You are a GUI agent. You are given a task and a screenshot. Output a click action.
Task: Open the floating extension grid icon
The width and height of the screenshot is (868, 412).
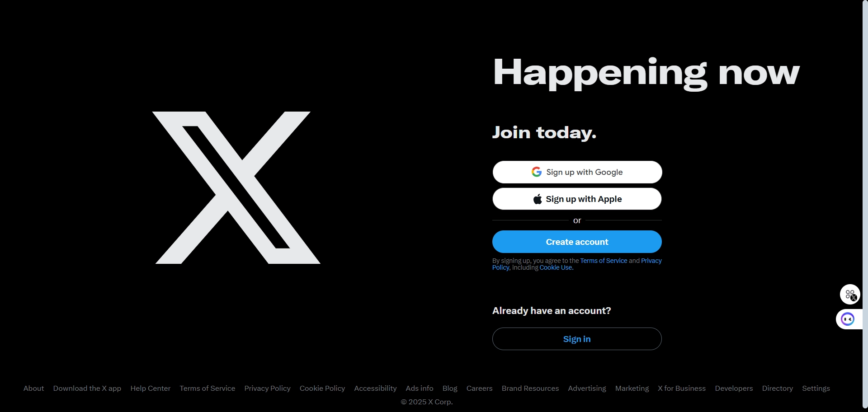[x=850, y=295]
